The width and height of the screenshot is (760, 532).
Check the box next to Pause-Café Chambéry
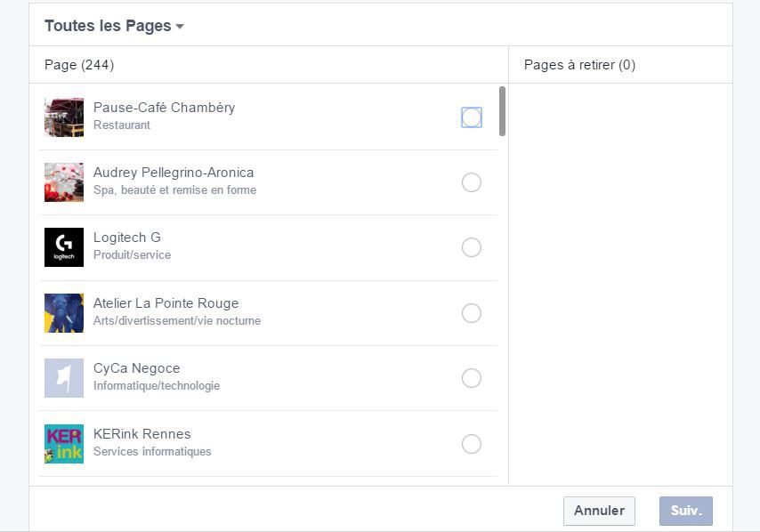click(471, 117)
